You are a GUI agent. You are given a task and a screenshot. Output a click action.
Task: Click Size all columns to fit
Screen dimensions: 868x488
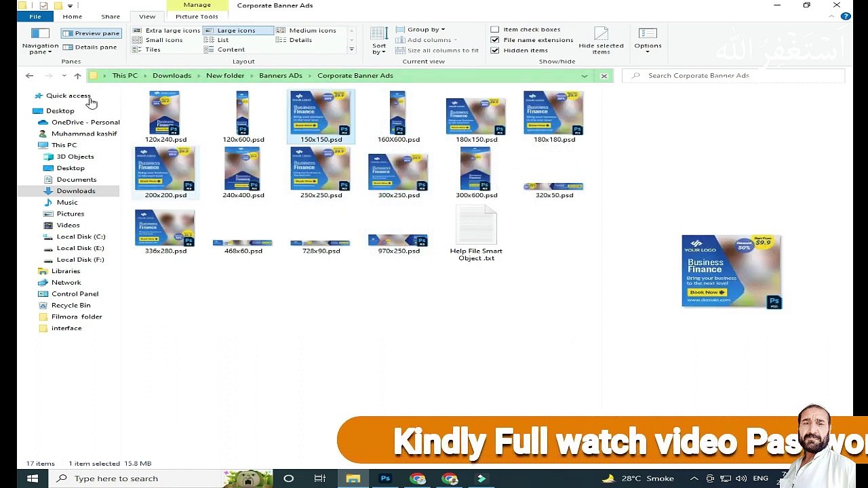point(437,50)
